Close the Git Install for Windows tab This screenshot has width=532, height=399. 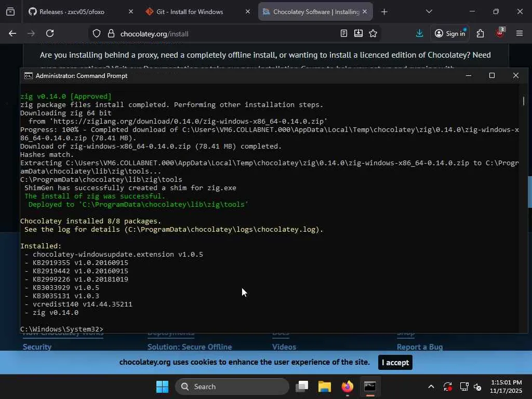248,11
